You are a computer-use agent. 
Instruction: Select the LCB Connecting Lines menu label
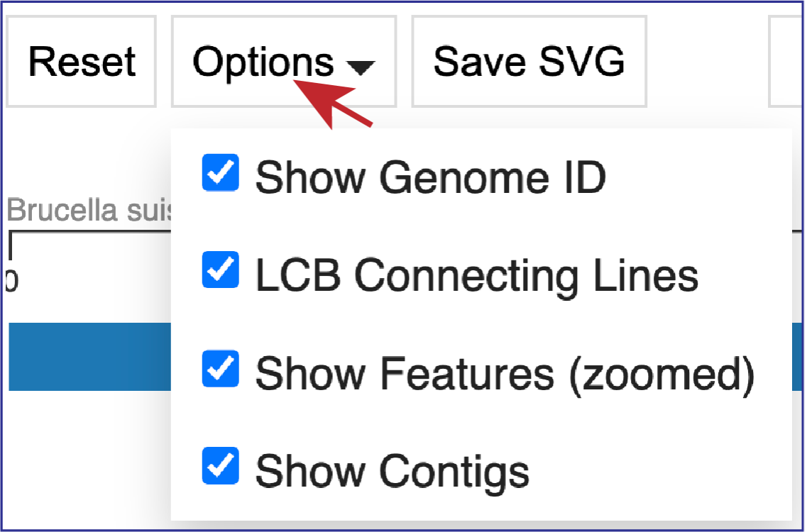[476, 276]
